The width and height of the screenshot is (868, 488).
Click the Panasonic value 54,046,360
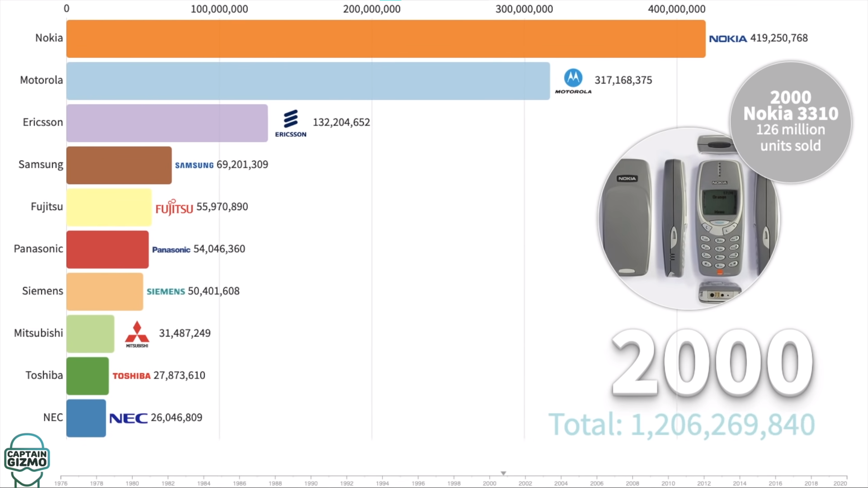(219, 249)
